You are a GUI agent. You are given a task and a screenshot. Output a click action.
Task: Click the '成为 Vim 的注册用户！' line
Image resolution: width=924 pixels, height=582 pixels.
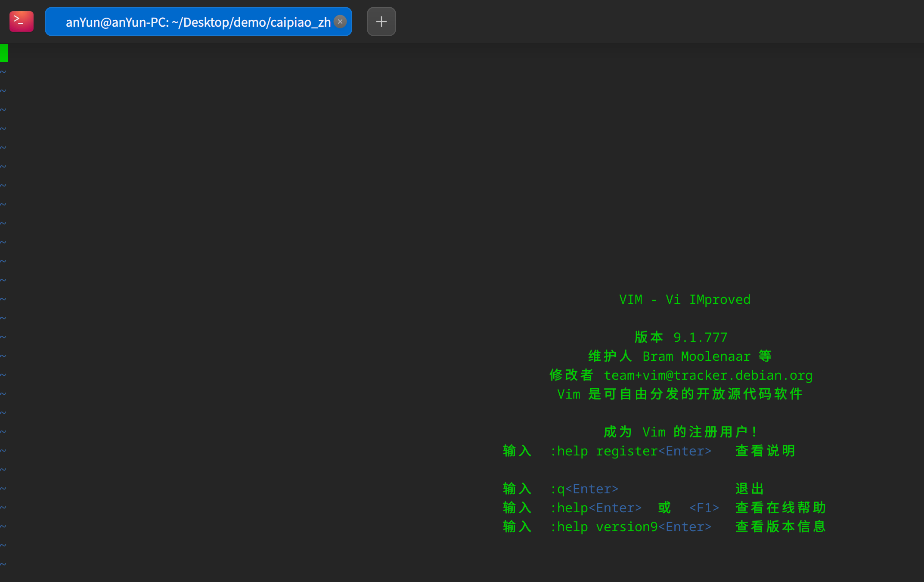[680, 432]
